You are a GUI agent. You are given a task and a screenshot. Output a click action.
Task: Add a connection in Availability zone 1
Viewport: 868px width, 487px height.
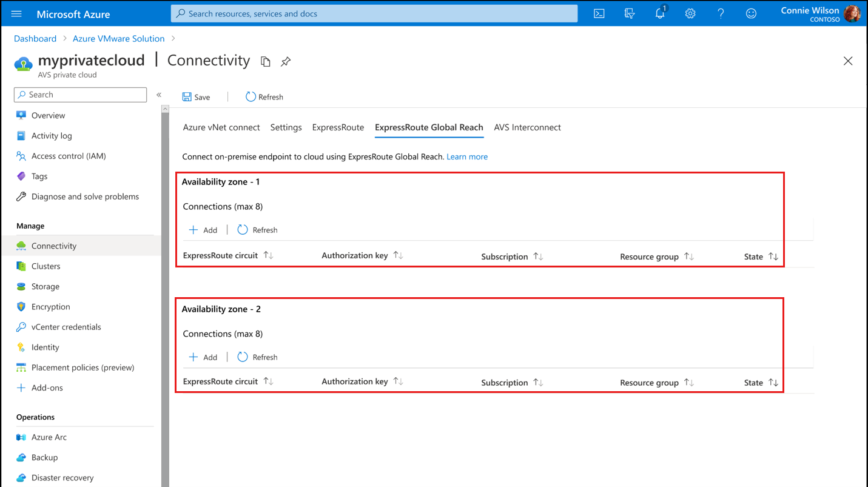coord(203,230)
